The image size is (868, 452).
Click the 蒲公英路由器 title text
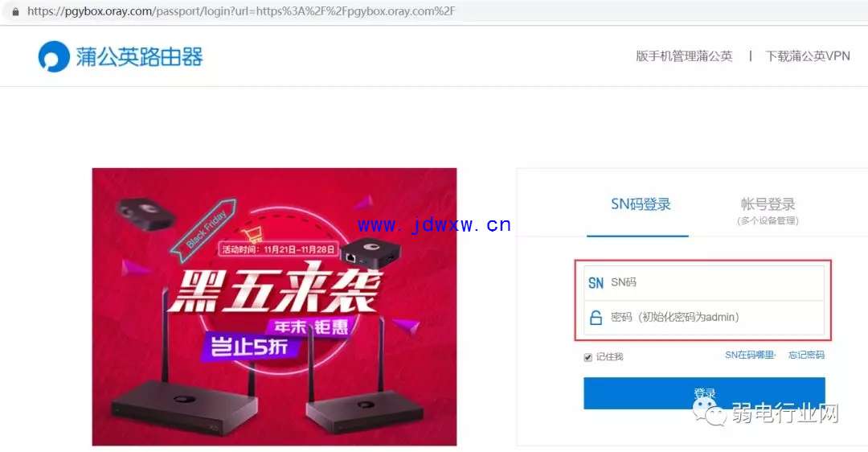click(140, 56)
